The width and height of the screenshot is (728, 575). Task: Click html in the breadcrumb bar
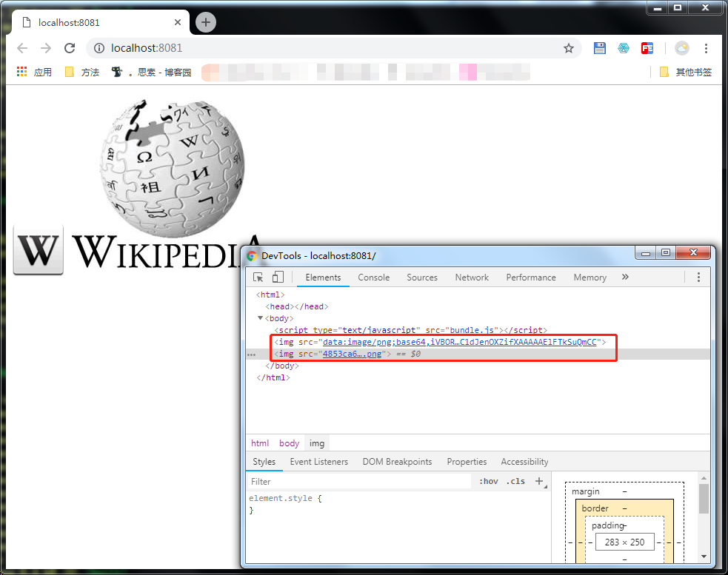[x=259, y=443]
